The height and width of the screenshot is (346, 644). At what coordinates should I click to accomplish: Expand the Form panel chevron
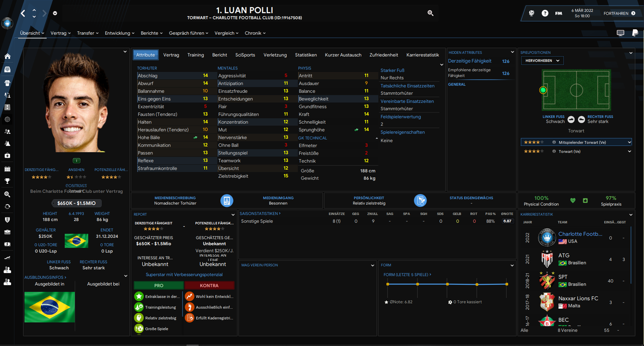tap(512, 265)
